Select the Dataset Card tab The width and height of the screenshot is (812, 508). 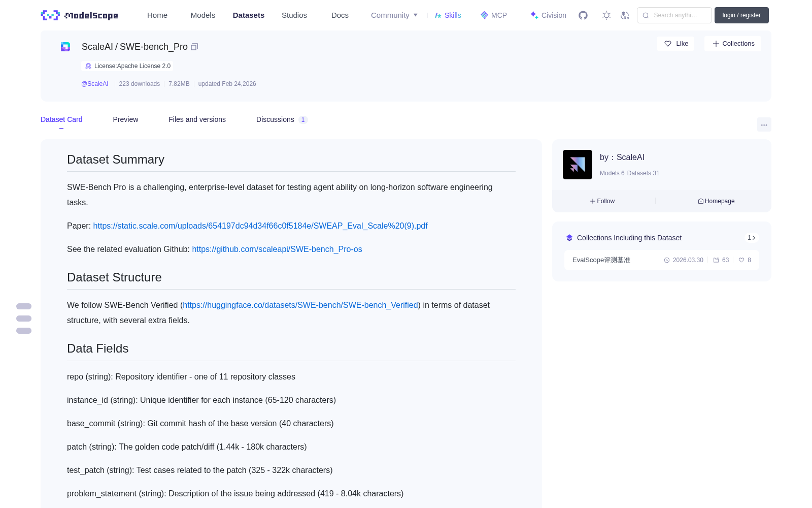61,119
